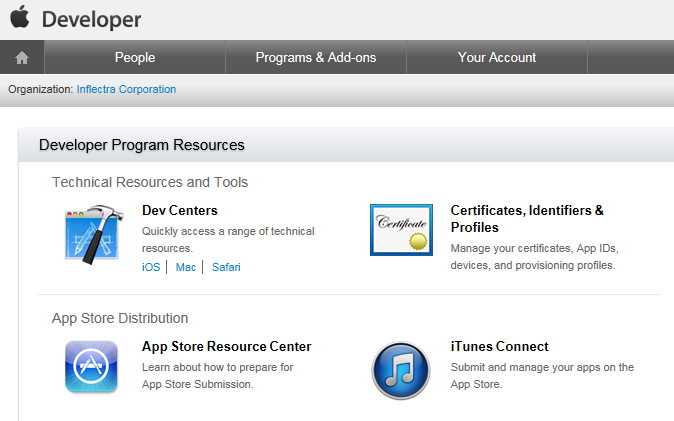
Task: Go to home via house icon
Action: click(22, 57)
